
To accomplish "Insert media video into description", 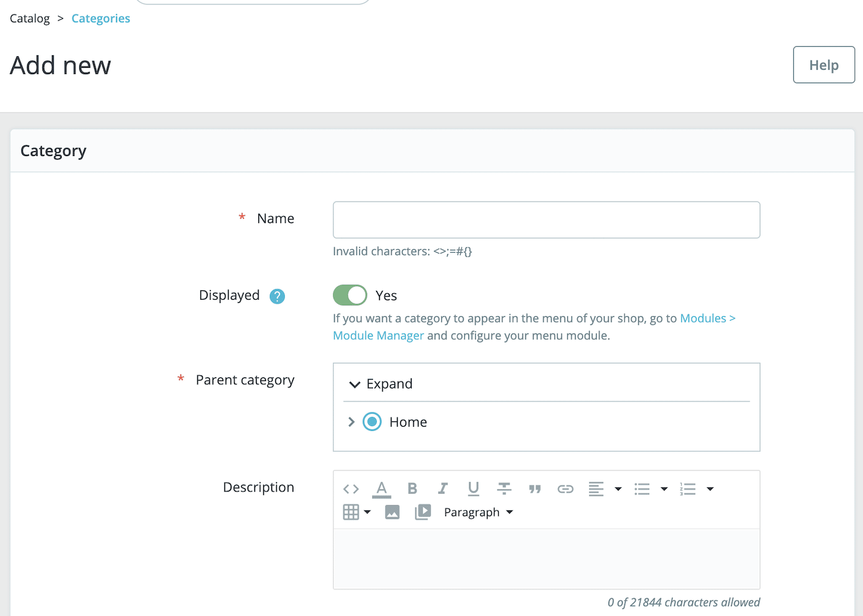I will tap(423, 512).
